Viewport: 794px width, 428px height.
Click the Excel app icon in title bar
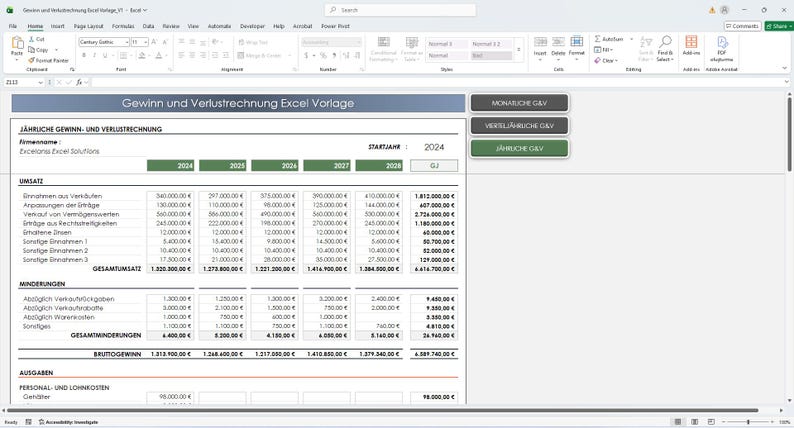point(10,10)
